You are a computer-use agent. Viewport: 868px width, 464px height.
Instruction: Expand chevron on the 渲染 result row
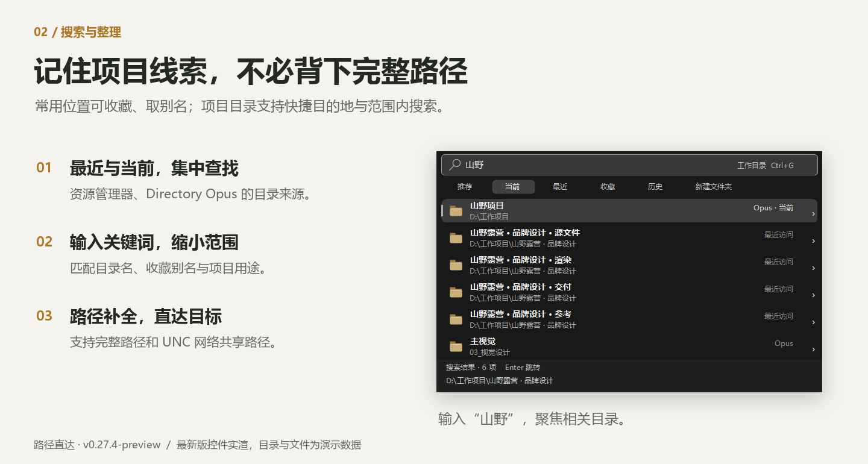(x=813, y=268)
